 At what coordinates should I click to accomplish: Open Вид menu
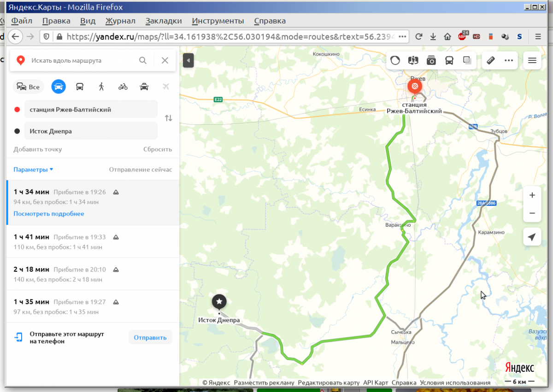88,21
